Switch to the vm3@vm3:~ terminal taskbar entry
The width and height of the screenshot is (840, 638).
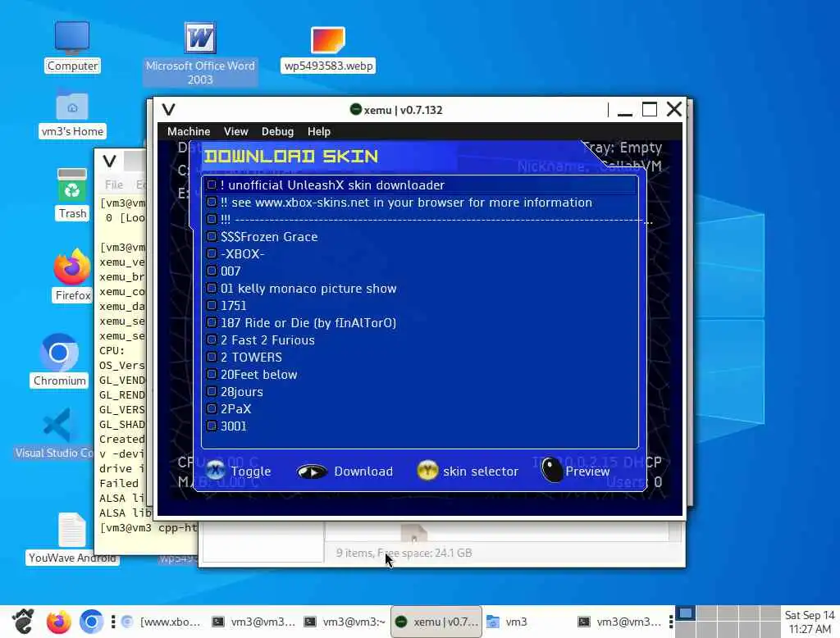click(x=345, y=622)
